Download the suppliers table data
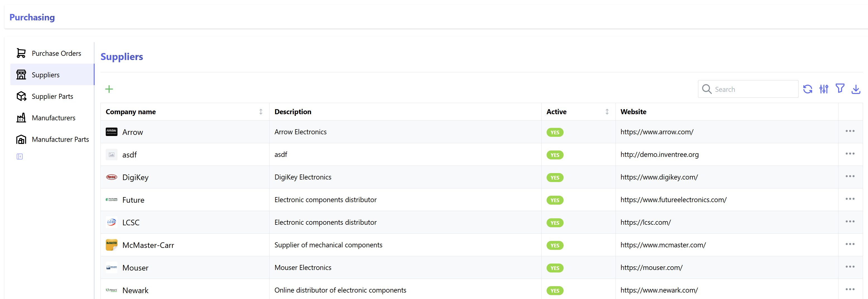The height and width of the screenshot is (299, 868). coord(856,89)
